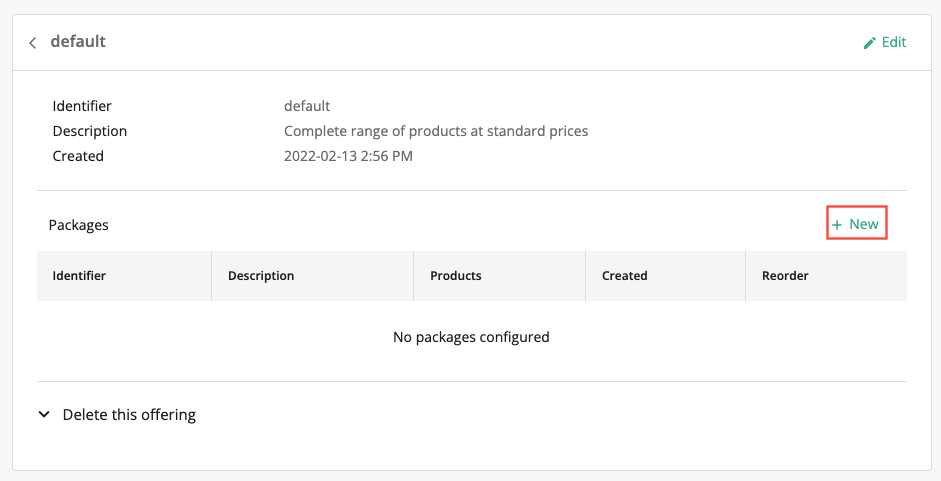Click the Description field label in details
Viewport: 941px width, 481px height.
[89, 131]
